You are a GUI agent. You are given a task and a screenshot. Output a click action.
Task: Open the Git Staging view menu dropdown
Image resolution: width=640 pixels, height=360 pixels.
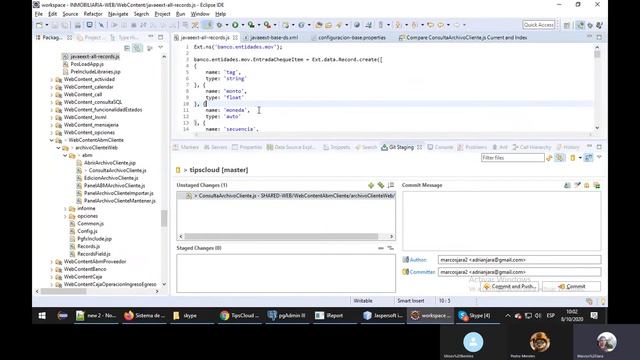[599, 158]
